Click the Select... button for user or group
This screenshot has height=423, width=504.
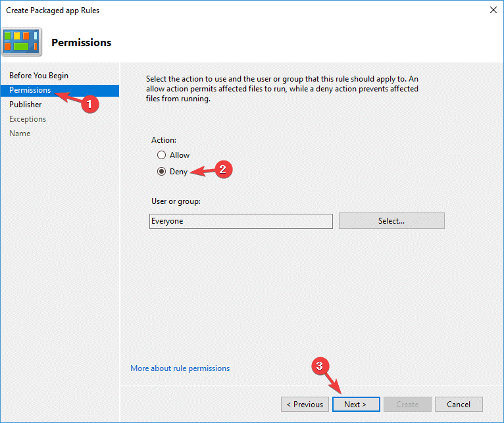[391, 221]
